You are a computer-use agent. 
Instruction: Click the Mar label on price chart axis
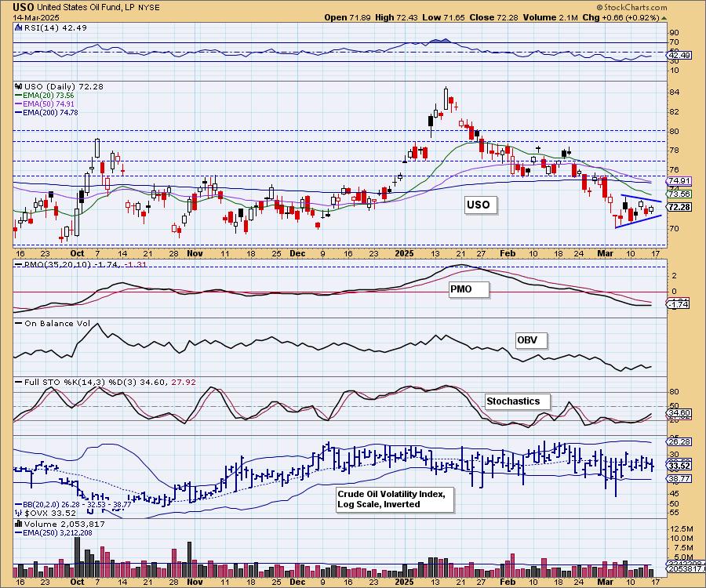tap(605, 253)
